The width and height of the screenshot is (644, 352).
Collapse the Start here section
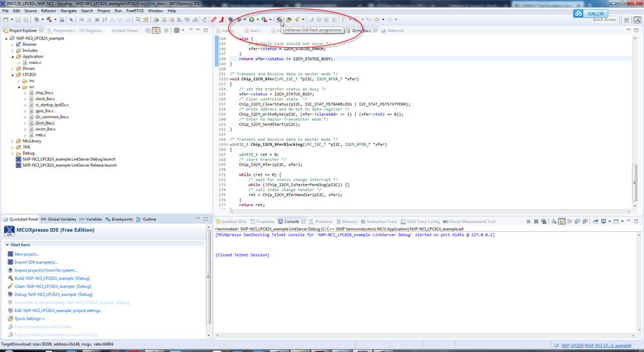click(7, 245)
